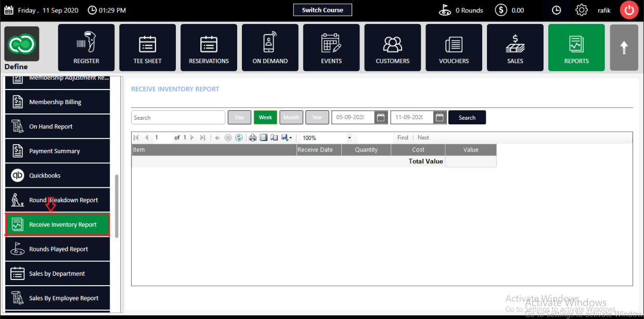Go to last page of report
The height and width of the screenshot is (319, 644).
point(203,138)
